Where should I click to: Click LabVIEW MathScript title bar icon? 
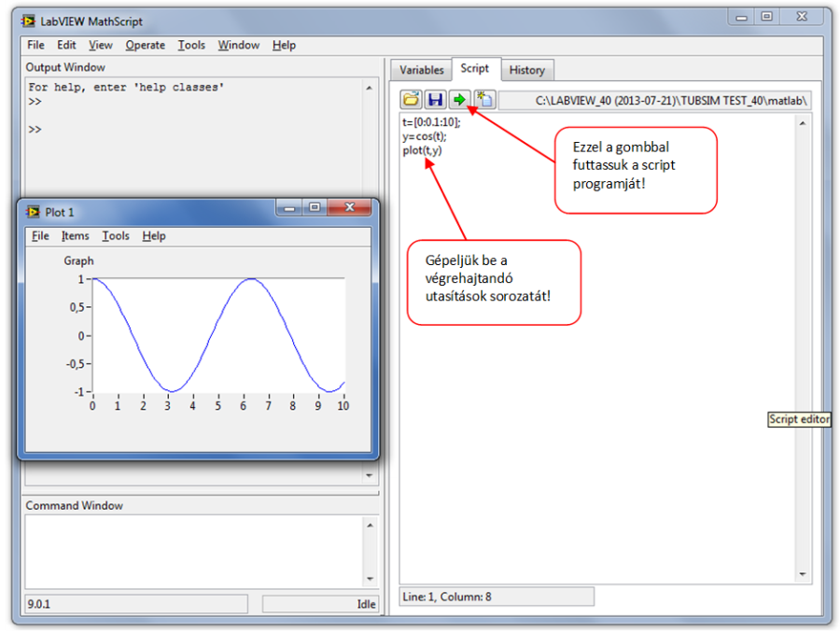coord(28,21)
